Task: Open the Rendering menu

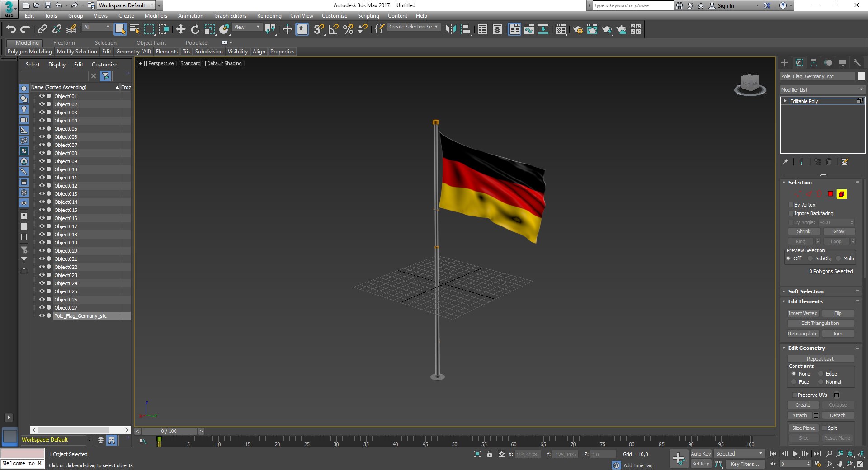Action: click(269, 16)
